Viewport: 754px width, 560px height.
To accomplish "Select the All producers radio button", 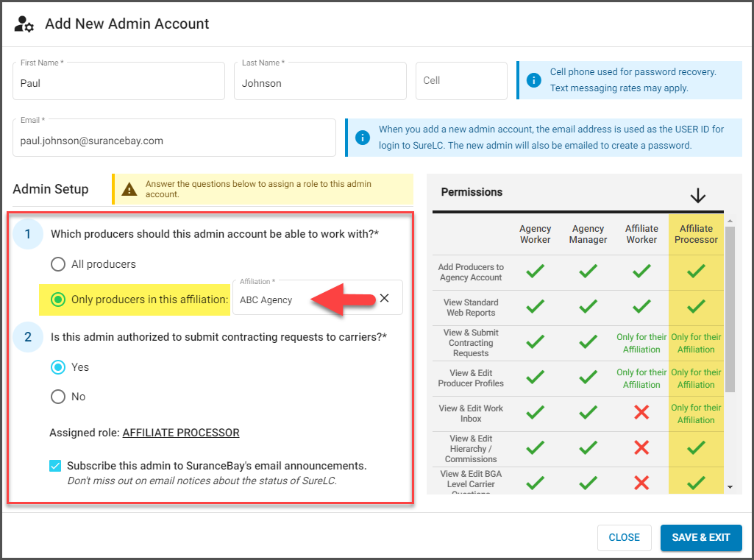I will (x=58, y=264).
